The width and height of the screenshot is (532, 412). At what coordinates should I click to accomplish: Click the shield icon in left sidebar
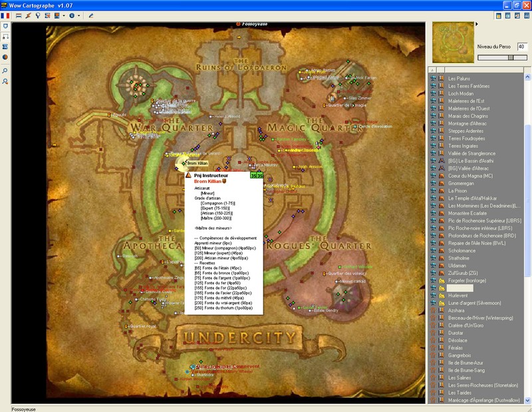click(x=5, y=26)
